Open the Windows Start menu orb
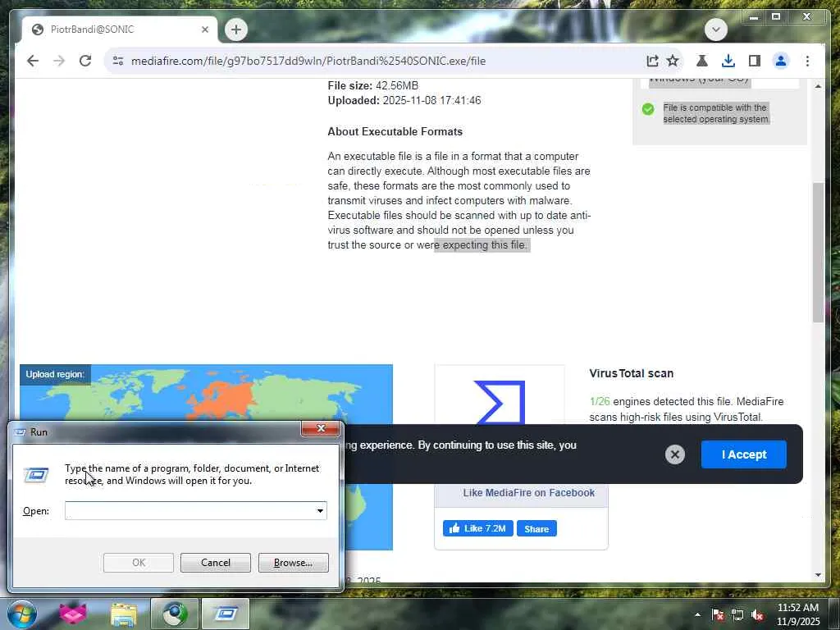Screen dimensions: 840x630 click(x=21, y=614)
